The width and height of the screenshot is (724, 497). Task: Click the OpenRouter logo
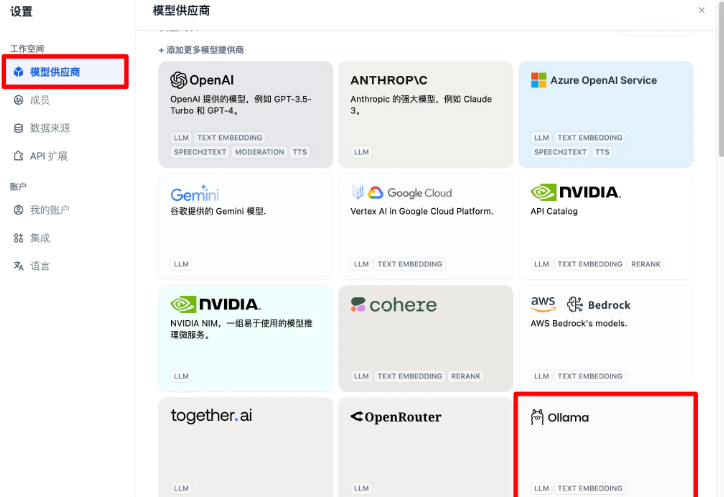pos(396,417)
